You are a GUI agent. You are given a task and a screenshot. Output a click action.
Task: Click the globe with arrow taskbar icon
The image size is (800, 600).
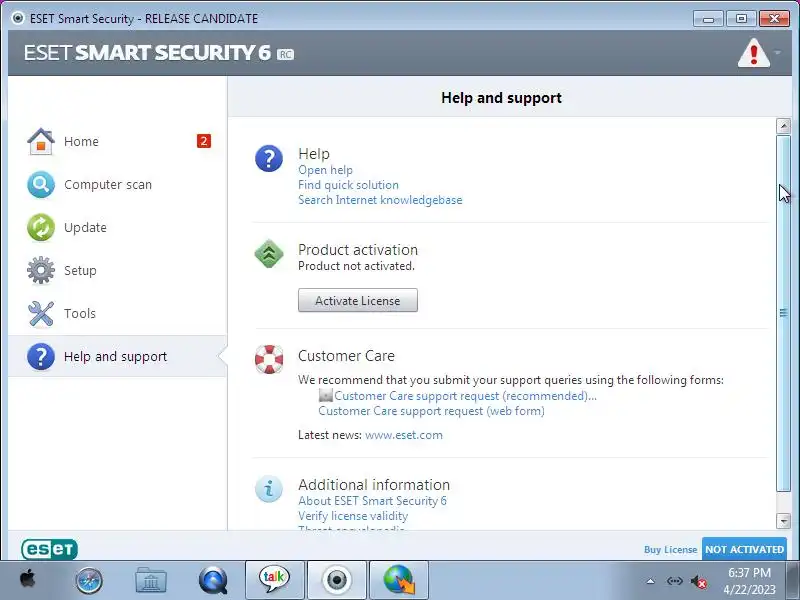tap(399, 580)
